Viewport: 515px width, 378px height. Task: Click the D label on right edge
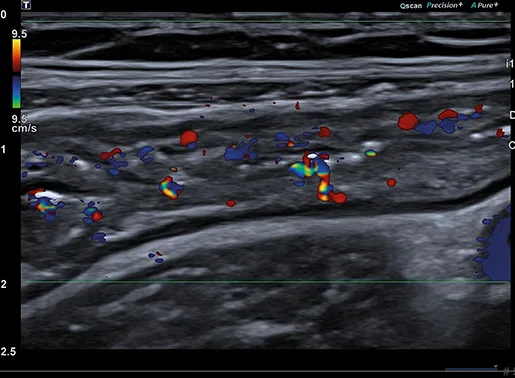512,115
